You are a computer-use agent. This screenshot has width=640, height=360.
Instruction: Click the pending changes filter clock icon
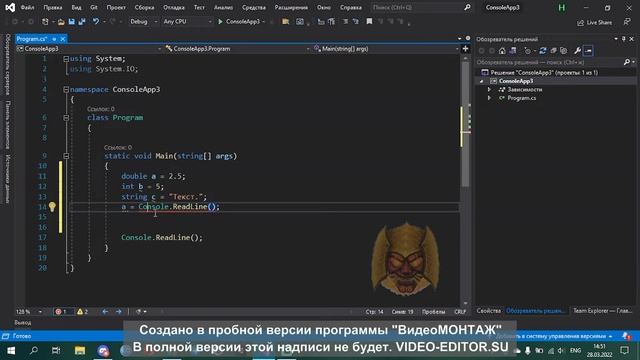click(x=528, y=51)
